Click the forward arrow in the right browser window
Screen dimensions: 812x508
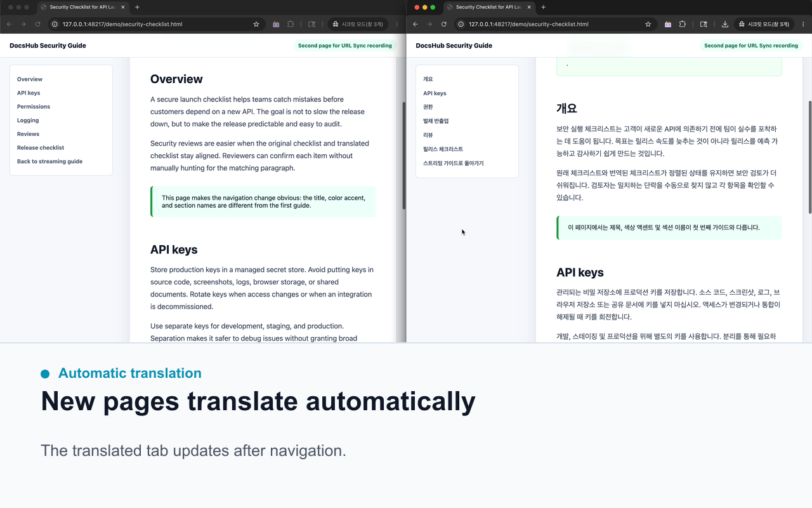(x=429, y=24)
